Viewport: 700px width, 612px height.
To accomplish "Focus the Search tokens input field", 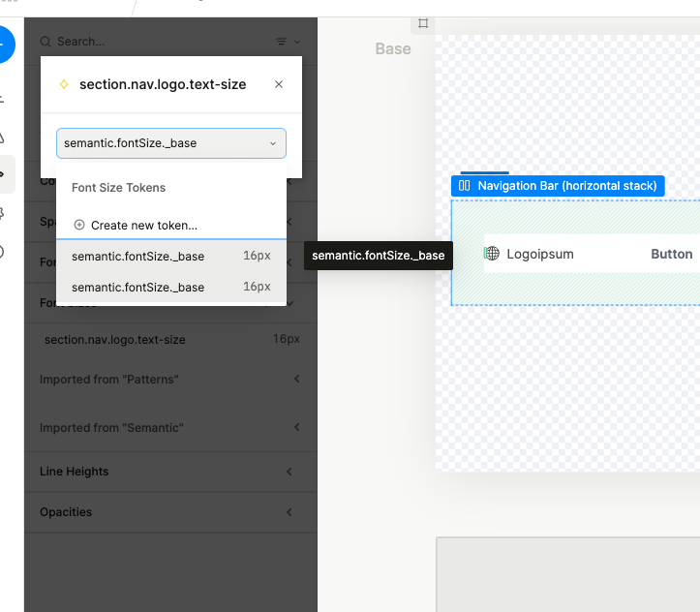I will 155,42.
